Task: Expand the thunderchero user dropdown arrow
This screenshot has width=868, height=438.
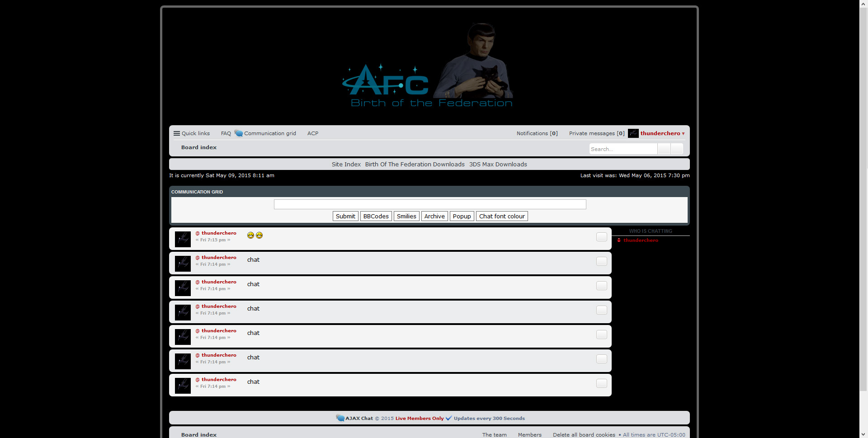Action: point(683,134)
